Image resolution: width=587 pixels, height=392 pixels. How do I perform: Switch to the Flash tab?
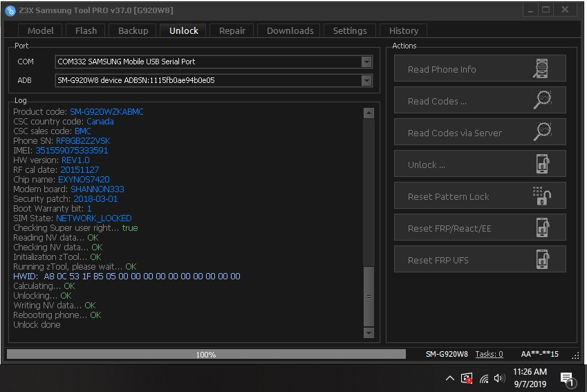[x=86, y=30]
